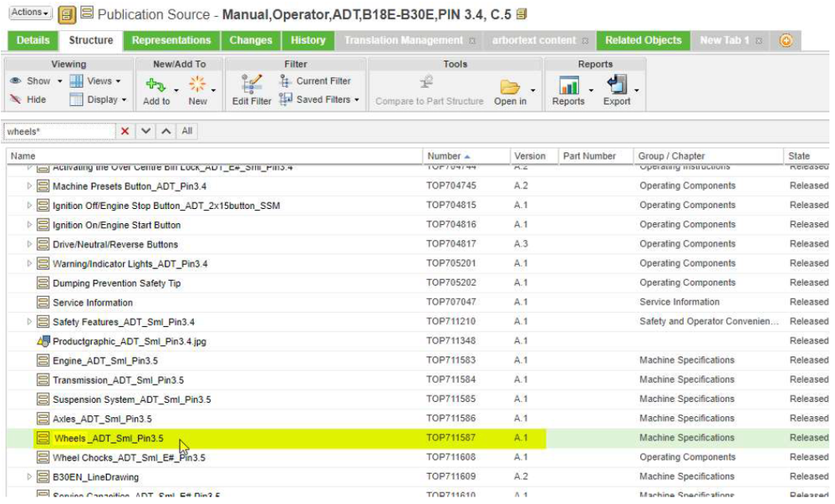The height and width of the screenshot is (504, 835).
Task: Click the add new tab plus icon
Action: (x=786, y=40)
